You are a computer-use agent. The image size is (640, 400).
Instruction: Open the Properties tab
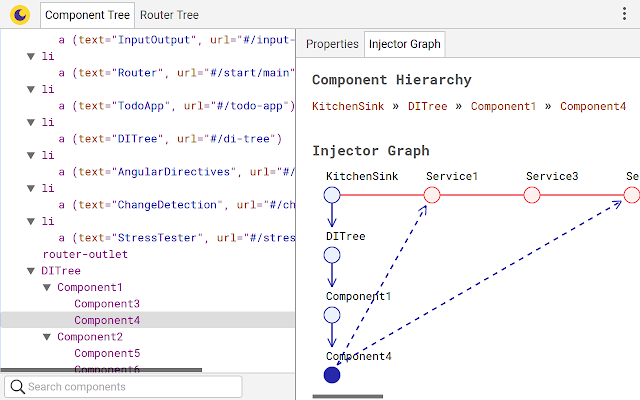(x=332, y=44)
